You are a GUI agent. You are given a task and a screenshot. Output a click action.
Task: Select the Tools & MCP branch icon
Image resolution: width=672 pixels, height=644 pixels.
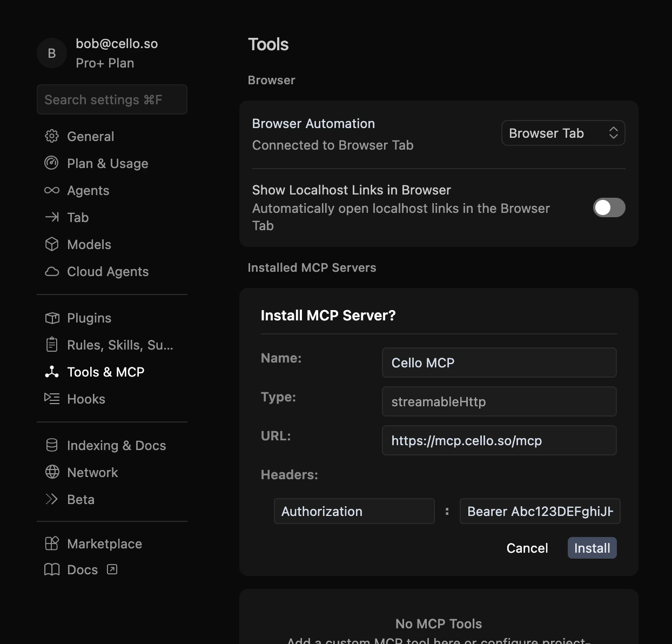[52, 372]
